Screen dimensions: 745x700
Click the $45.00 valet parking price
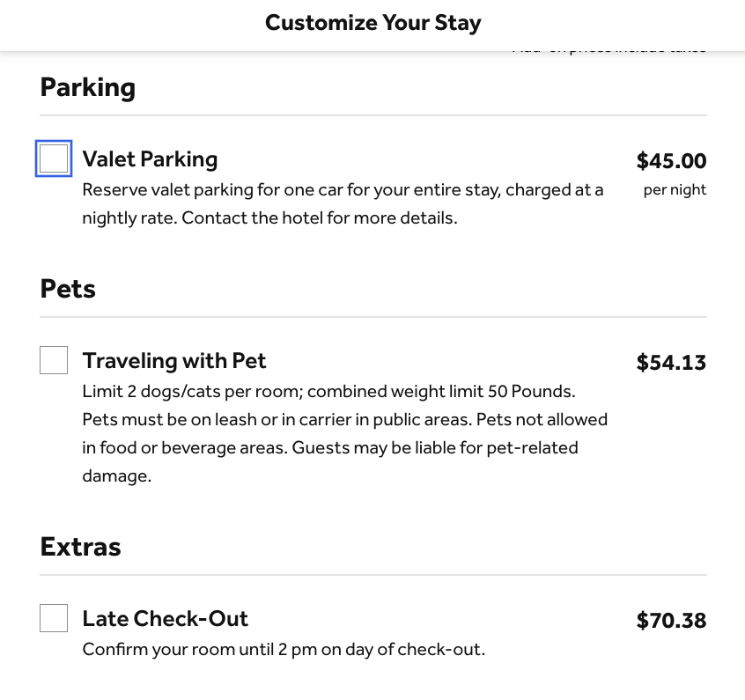pyautogui.click(x=671, y=161)
